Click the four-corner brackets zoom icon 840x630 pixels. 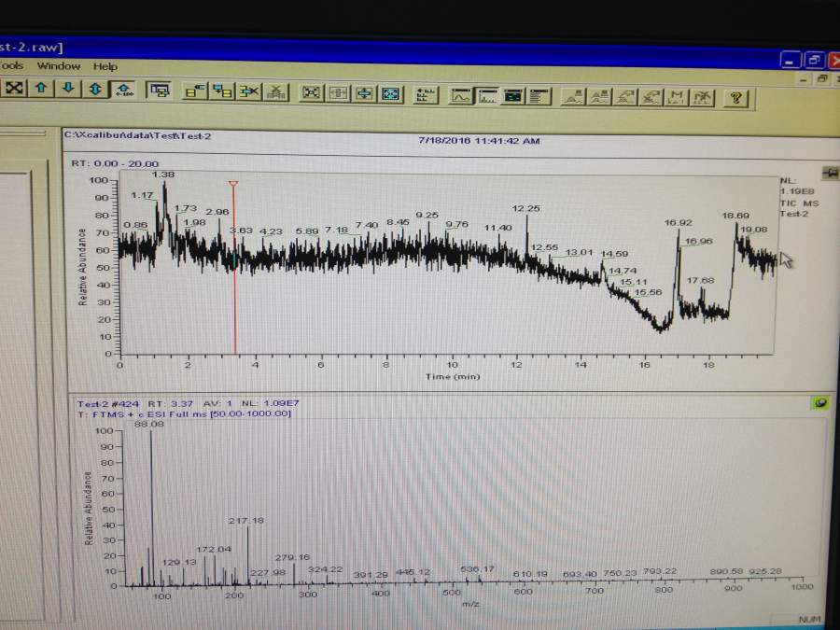(311, 93)
